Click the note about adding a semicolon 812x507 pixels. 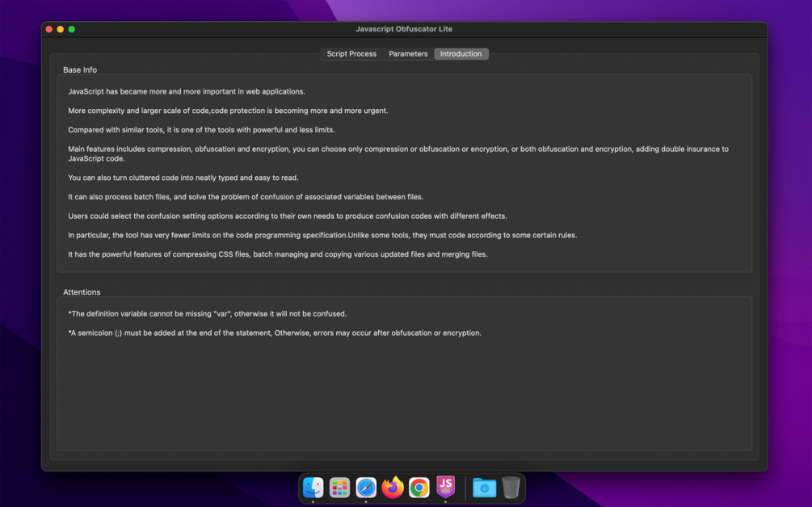[x=275, y=333]
